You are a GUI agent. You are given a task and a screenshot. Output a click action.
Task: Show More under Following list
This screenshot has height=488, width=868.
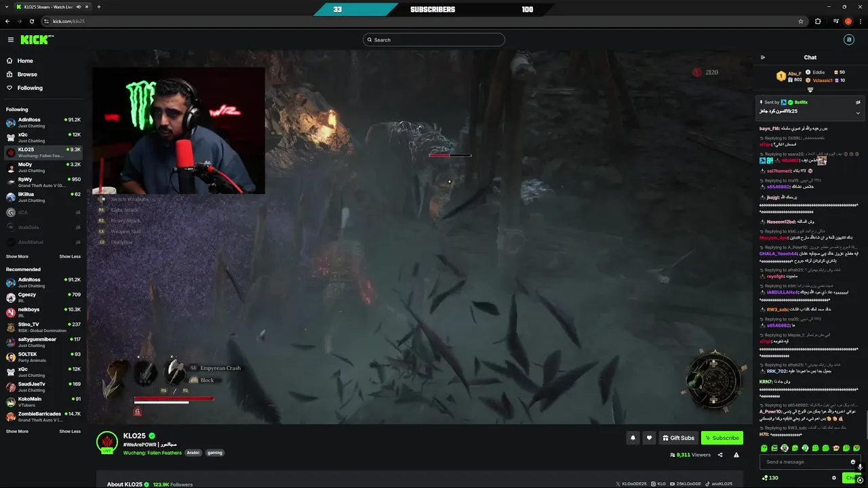(17, 257)
